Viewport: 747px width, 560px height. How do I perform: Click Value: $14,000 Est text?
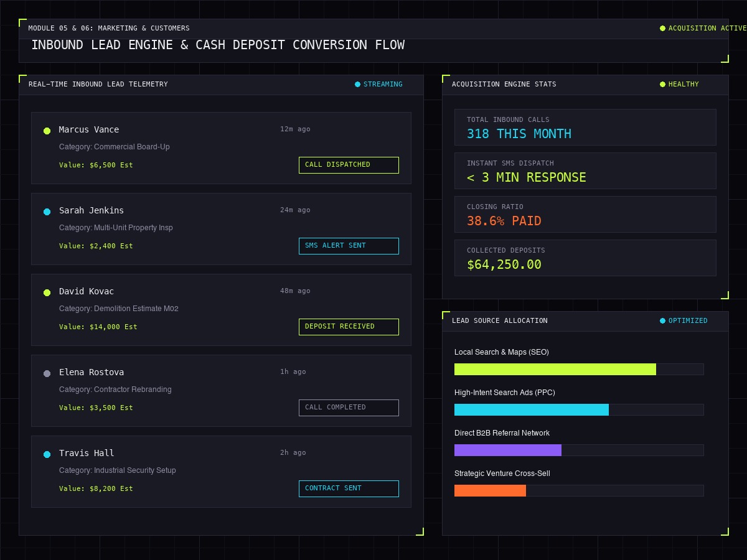(98, 327)
